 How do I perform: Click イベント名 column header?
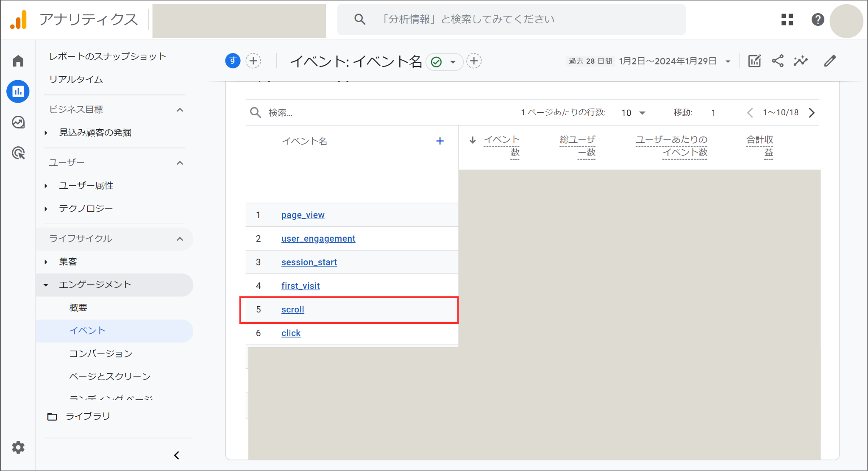tap(305, 141)
